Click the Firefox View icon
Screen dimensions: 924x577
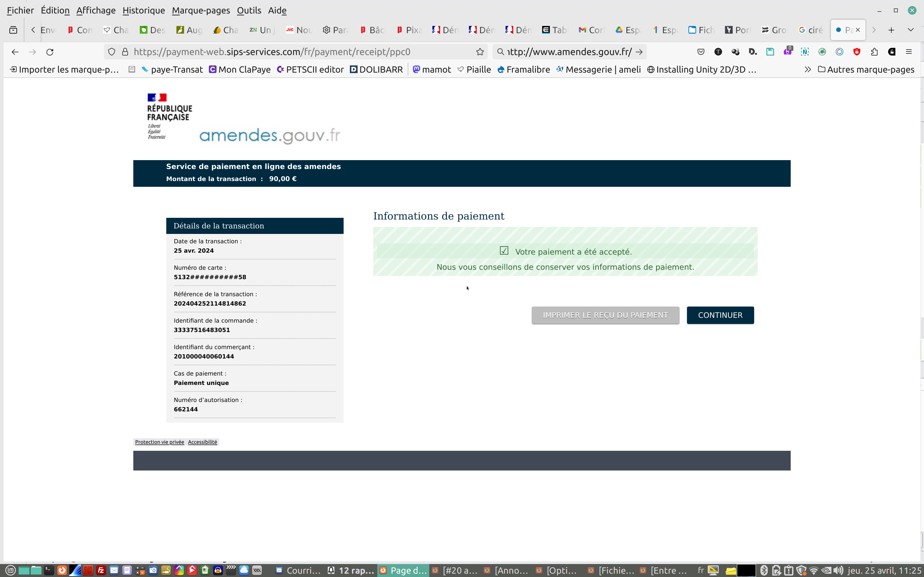13,30
